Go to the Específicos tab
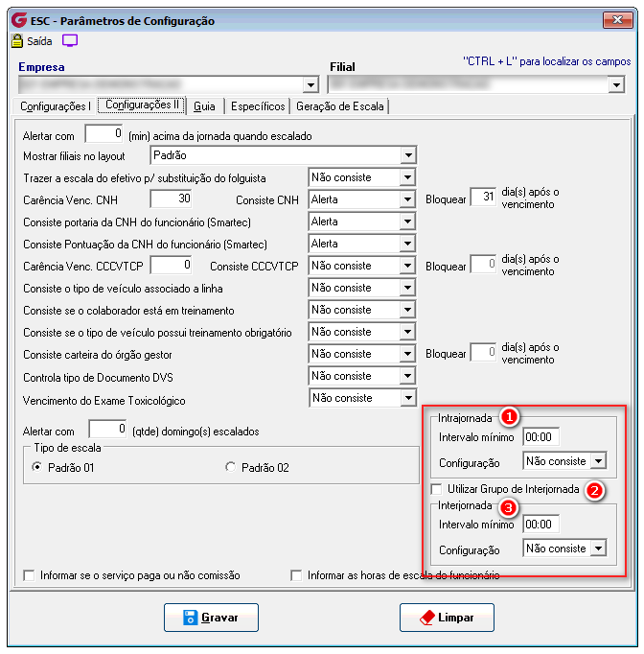 coord(258,106)
